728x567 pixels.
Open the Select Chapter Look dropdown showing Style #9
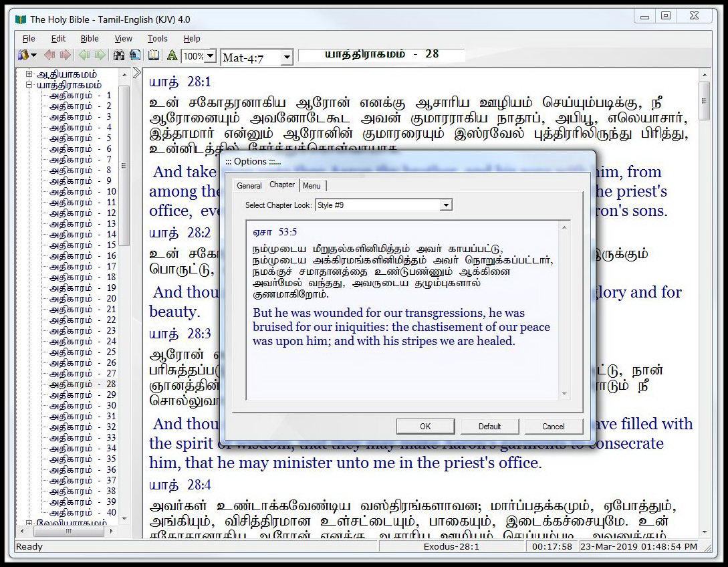[x=445, y=205]
